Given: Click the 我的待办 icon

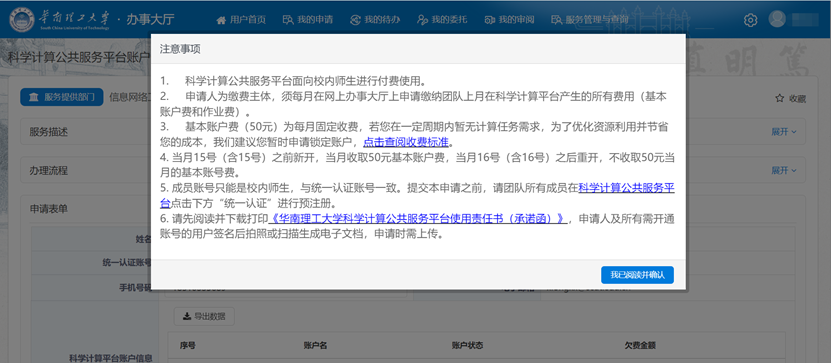Looking at the screenshot, I should pyautogui.click(x=355, y=20).
